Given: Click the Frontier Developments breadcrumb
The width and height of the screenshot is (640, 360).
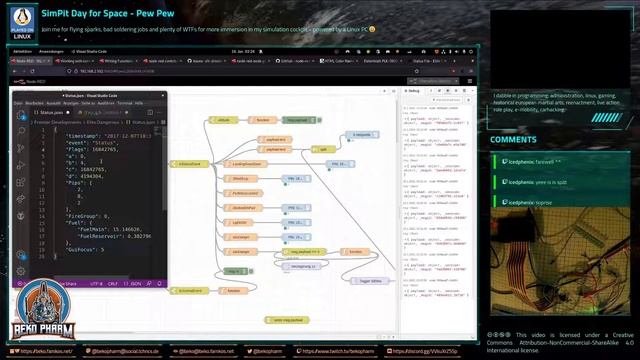Looking at the screenshot, I should click(58, 122).
